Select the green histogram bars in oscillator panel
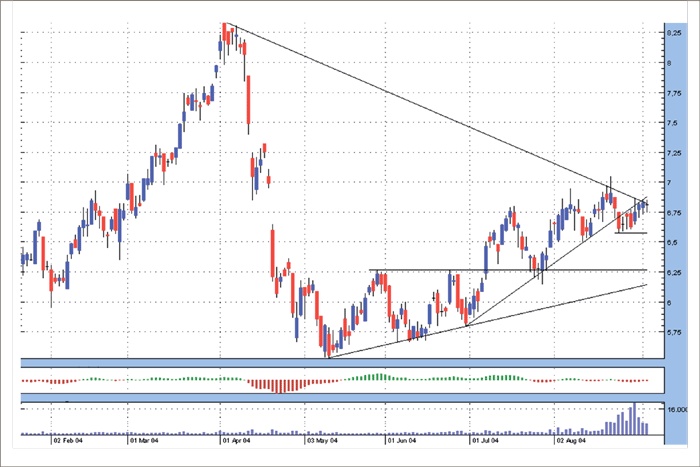Image resolution: width=700 pixels, height=467 pixels. pyautogui.click(x=372, y=377)
